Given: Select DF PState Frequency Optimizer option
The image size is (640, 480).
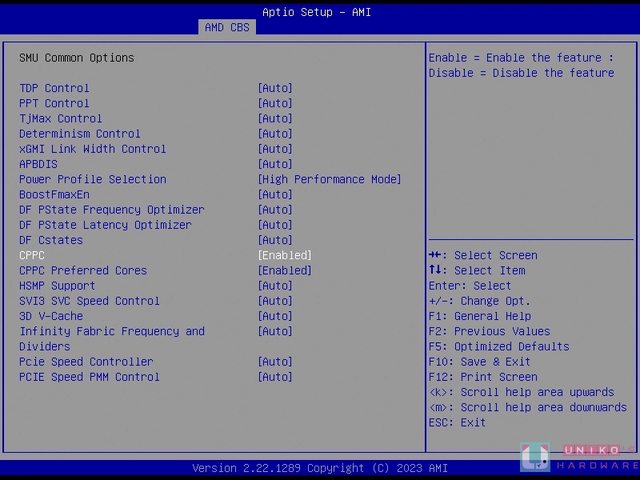Looking at the screenshot, I should (x=111, y=210).
